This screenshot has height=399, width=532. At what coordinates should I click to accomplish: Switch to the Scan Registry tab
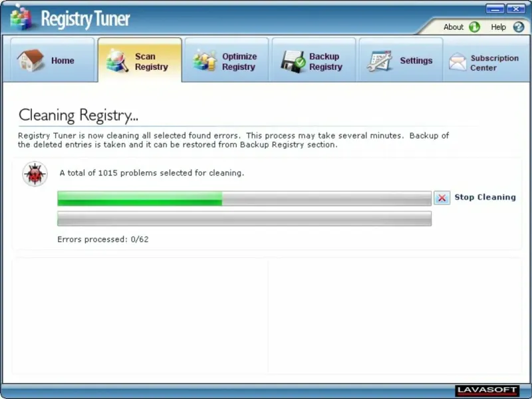(140, 60)
